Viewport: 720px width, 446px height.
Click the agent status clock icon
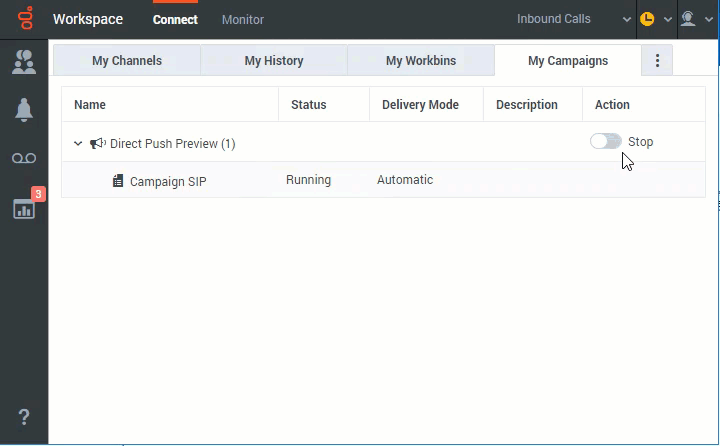tap(647, 19)
